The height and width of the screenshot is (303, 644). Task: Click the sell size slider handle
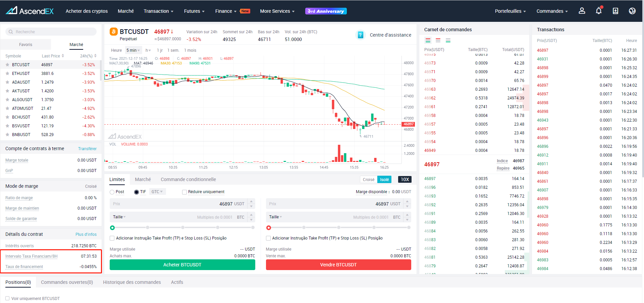268,228
